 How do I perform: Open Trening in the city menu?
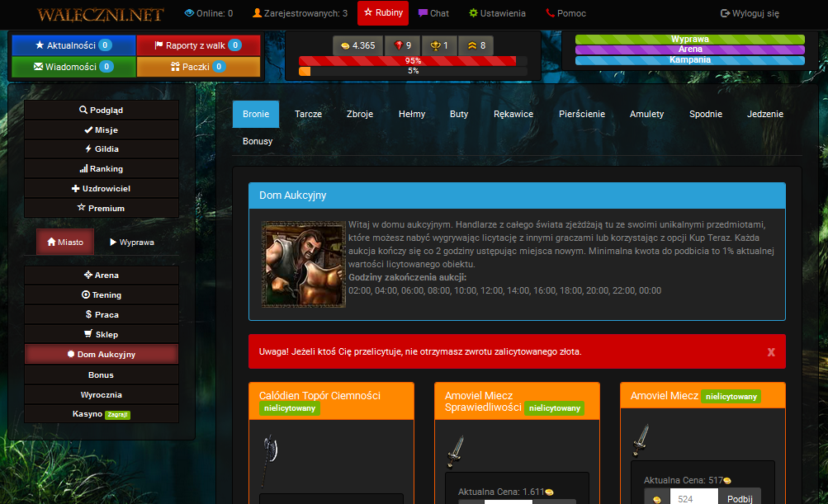click(102, 295)
